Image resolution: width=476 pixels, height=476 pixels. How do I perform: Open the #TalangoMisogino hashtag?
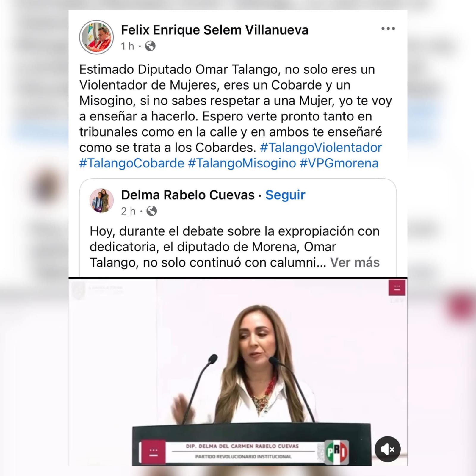tap(242, 163)
